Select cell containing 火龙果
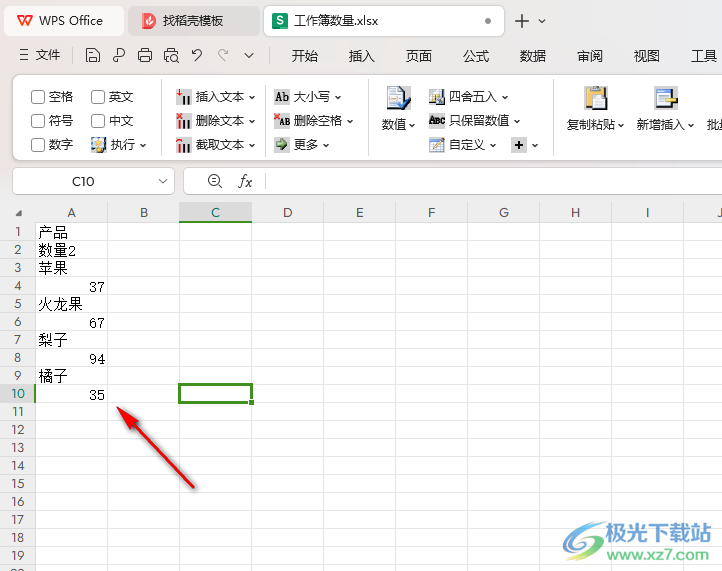Image resolution: width=722 pixels, height=571 pixels. tap(71, 304)
